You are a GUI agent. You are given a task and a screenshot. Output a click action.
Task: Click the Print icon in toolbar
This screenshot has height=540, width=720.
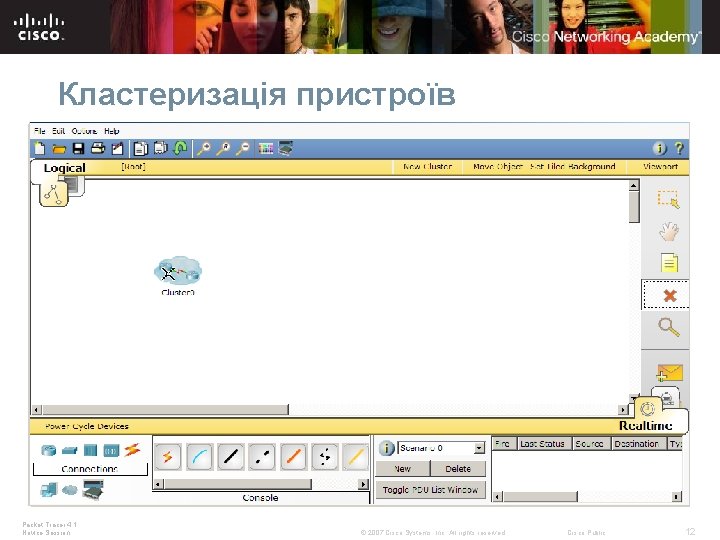[98, 148]
